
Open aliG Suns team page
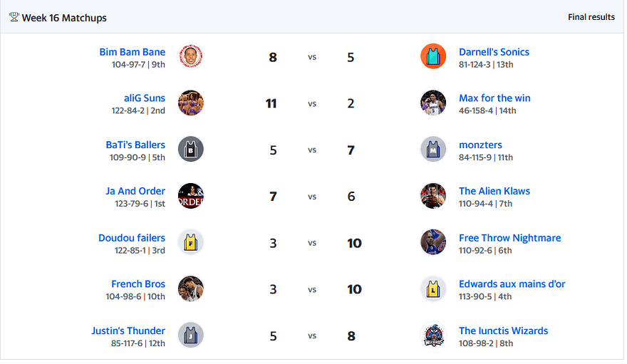tap(145, 98)
